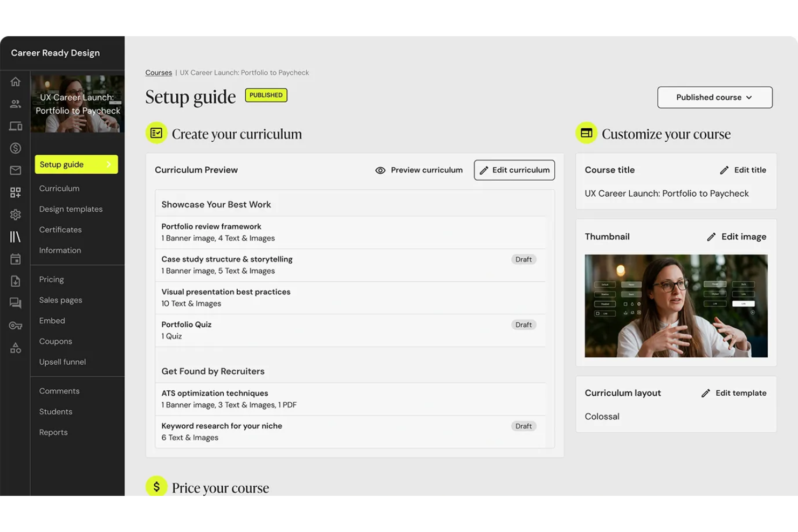This screenshot has width=798, height=532.
Task: Open the Published course dropdown
Action: click(714, 98)
